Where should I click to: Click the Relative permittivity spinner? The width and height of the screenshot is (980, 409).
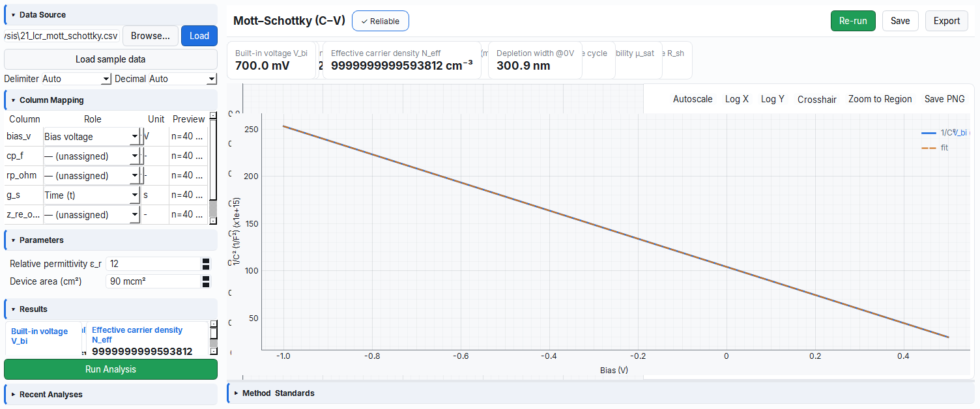[x=206, y=264]
